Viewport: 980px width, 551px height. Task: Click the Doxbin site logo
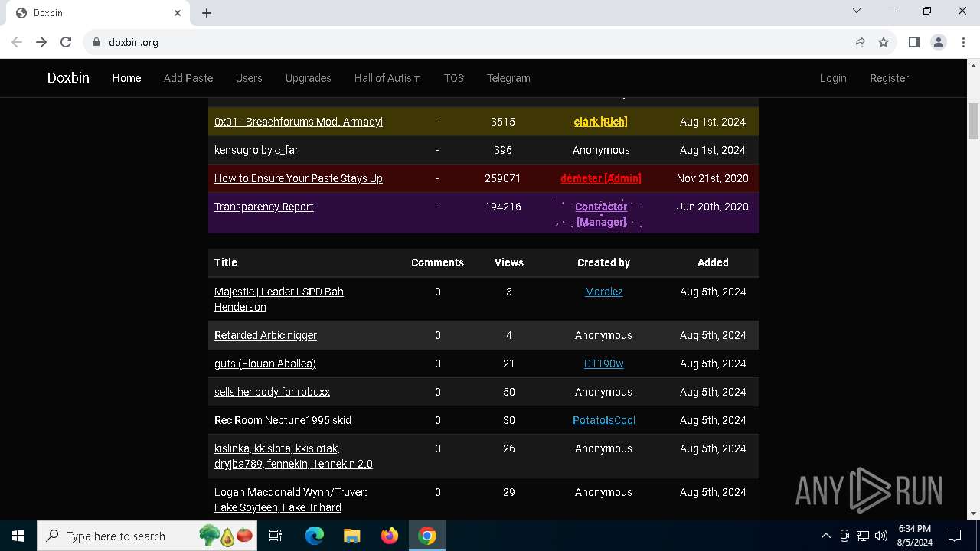(x=68, y=78)
